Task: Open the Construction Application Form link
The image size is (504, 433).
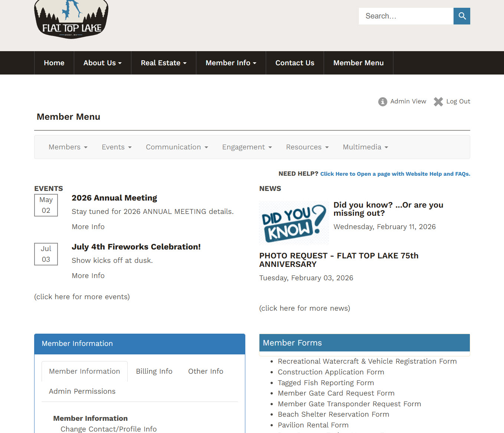Action: [x=331, y=372]
